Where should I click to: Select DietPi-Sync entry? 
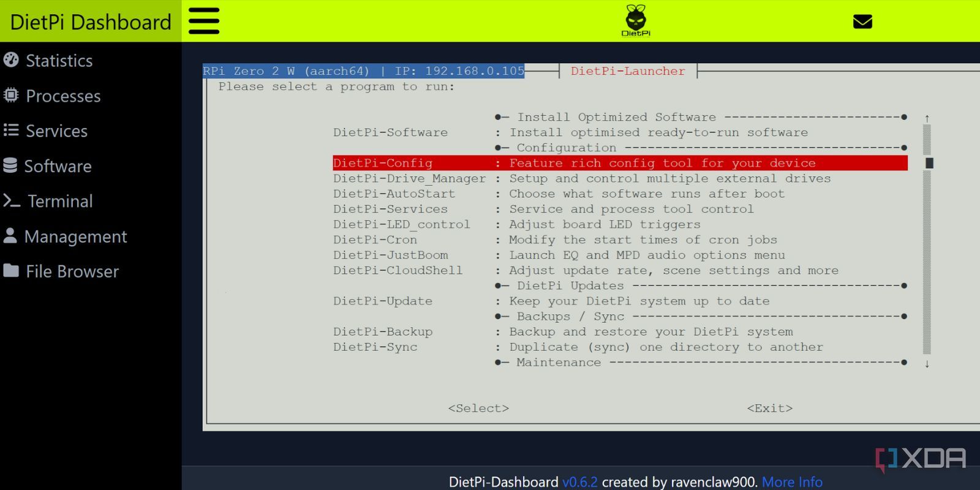click(x=375, y=347)
